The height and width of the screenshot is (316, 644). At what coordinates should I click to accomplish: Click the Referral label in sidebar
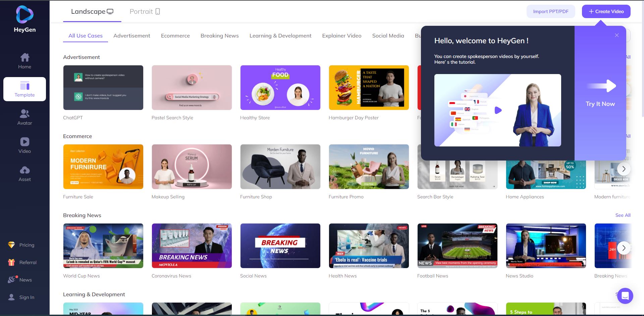(x=28, y=262)
